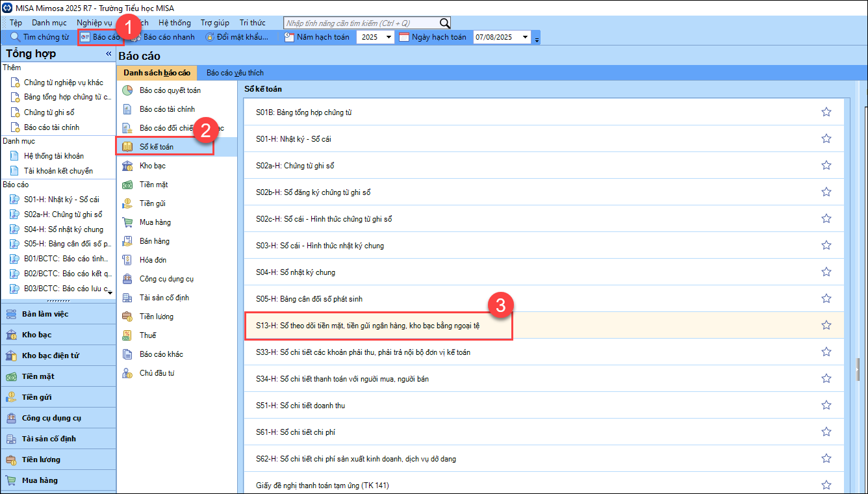The height and width of the screenshot is (494, 868).
Task: Select Tiền mặt report category icon
Action: (127, 185)
